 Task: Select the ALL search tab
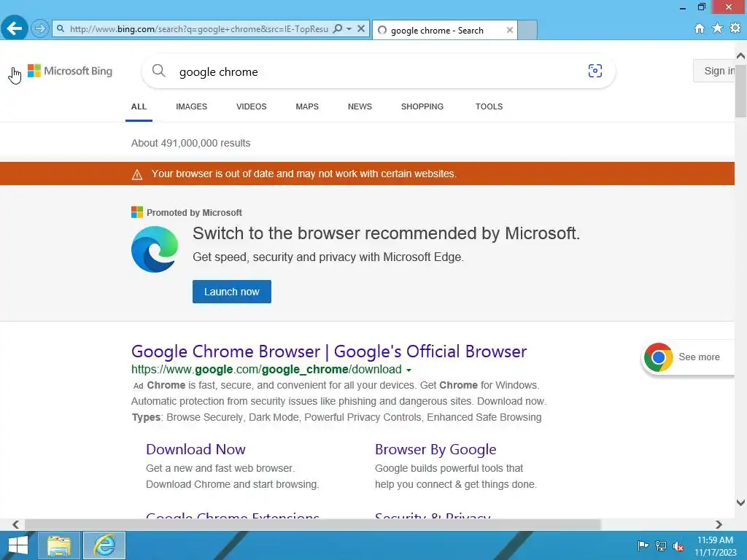coord(139,106)
